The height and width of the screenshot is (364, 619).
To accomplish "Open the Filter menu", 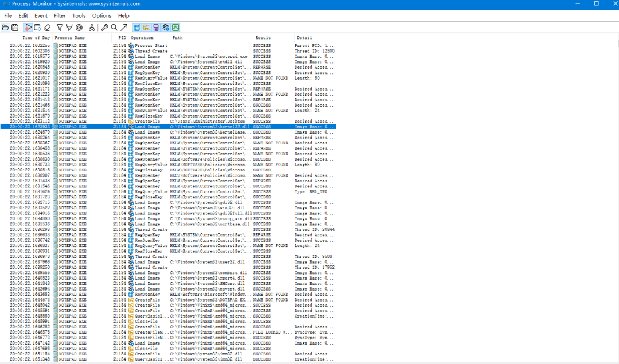I will point(60,16).
